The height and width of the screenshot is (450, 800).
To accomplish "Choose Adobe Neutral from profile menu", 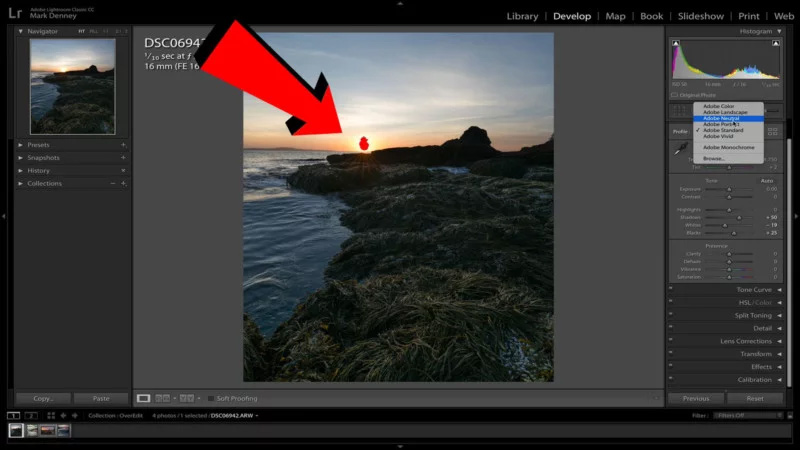I will point(721,118).
